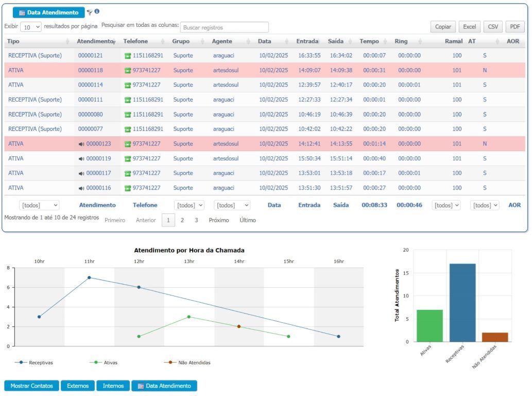Click the sort arrows on the Tipo column
This screenshot has width=532, height=396.
point(67,41)
